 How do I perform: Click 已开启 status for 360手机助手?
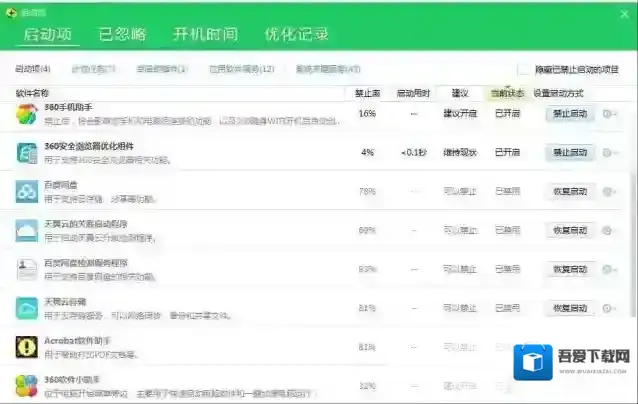coord(507,114)
